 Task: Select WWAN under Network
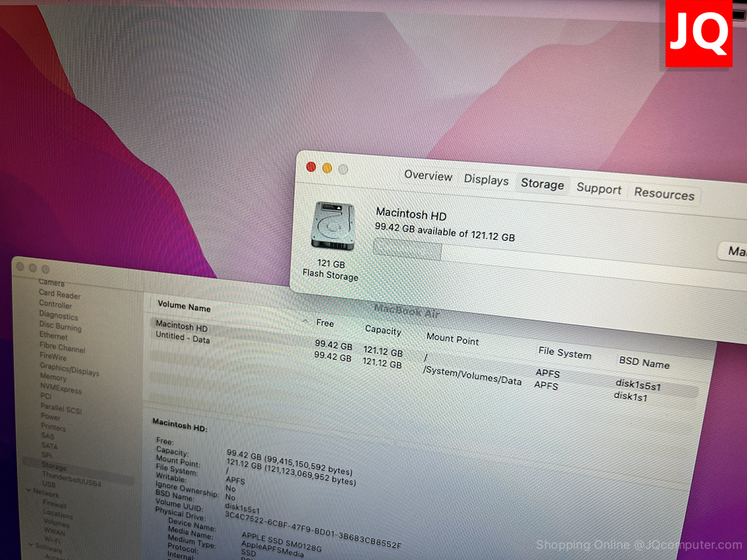(x=55, y=533)
